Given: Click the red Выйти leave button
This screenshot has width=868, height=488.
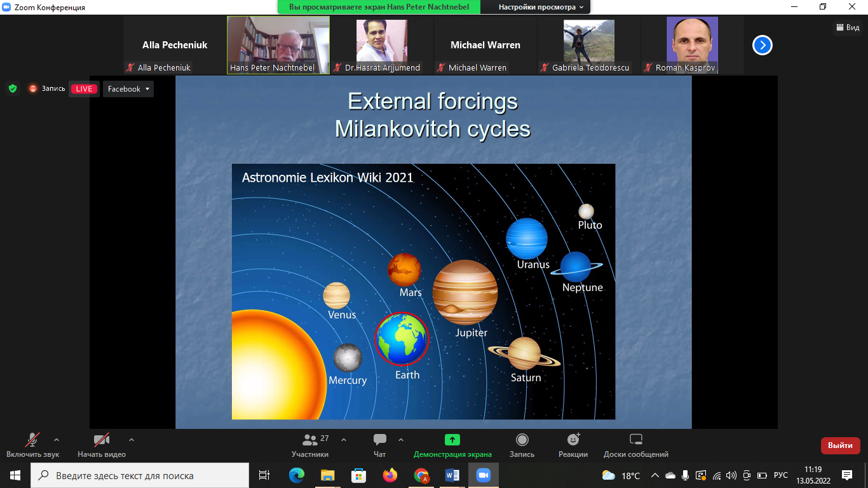Looking at the screenshot, I should click(840, 445).
